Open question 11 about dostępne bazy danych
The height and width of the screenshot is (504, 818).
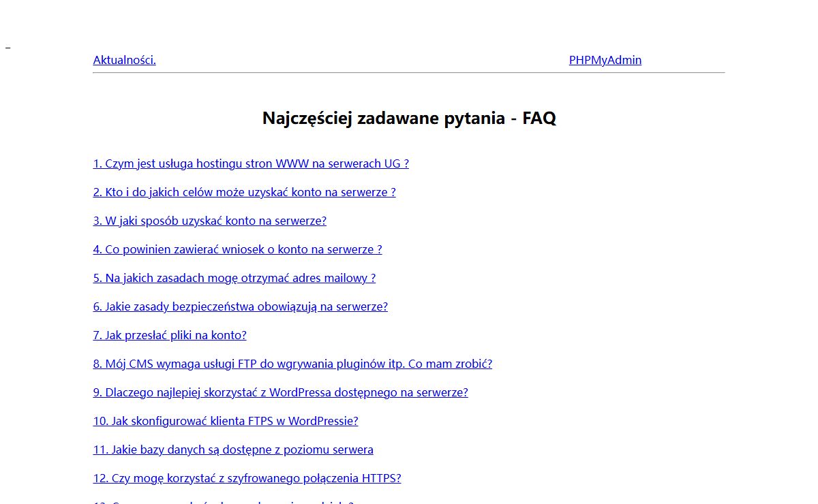tap(233, 450)
